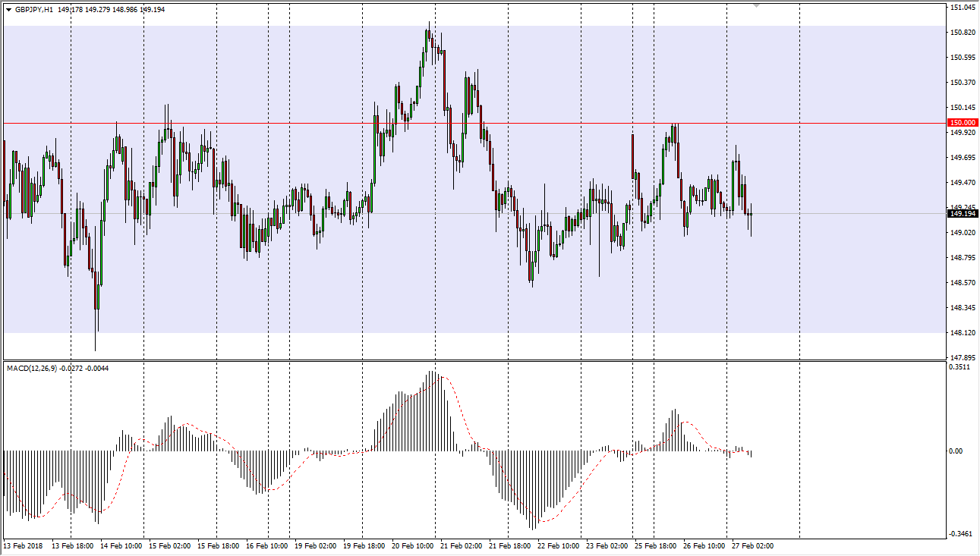This screenshot has height=556, width=980.
Task: Click the dropdown arrow beside GBPJPY,H1
Action: [x=8, y=10]
